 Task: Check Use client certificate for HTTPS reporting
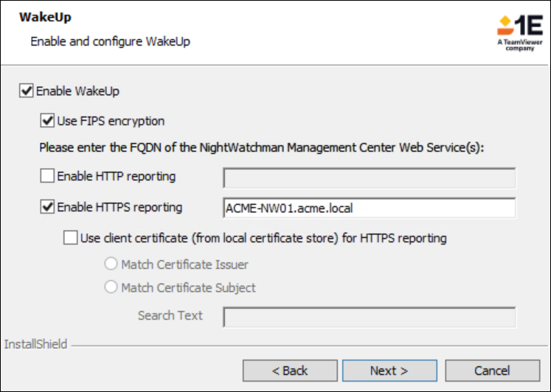pyautogui.click(x=71, y=238)
